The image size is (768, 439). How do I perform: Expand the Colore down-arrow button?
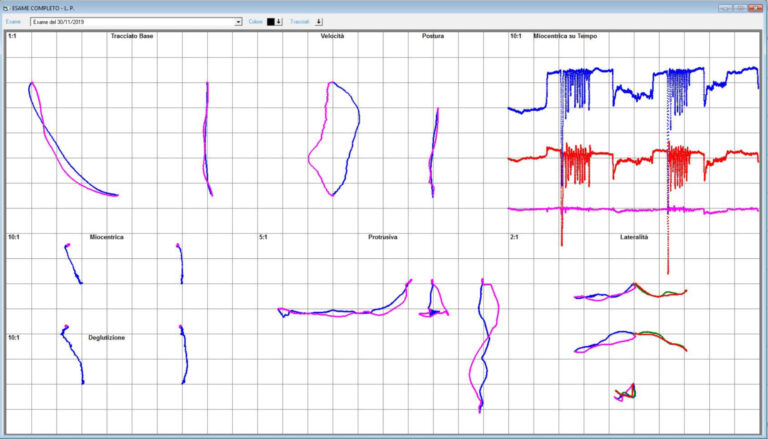(x=279, y=21)
